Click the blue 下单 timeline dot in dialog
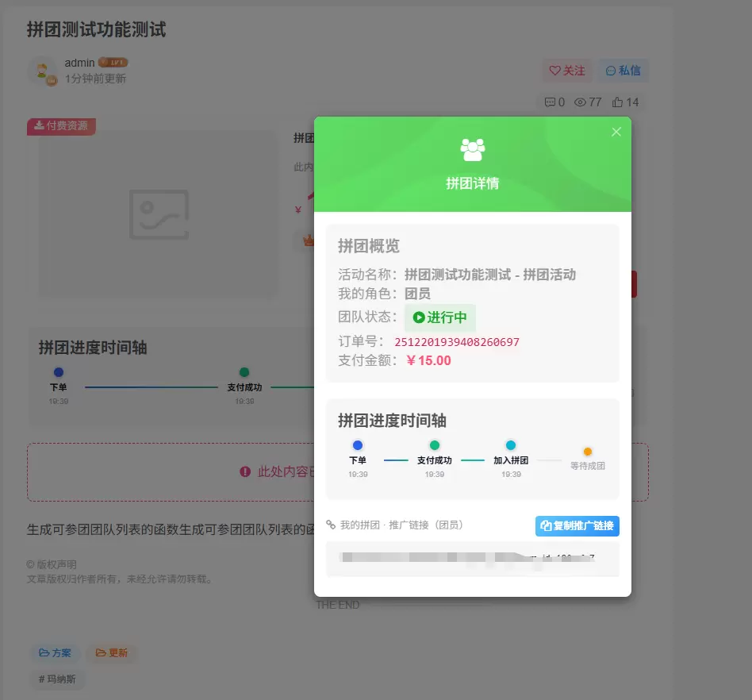This screenshot has width=752, height=700. pos(357,444)
